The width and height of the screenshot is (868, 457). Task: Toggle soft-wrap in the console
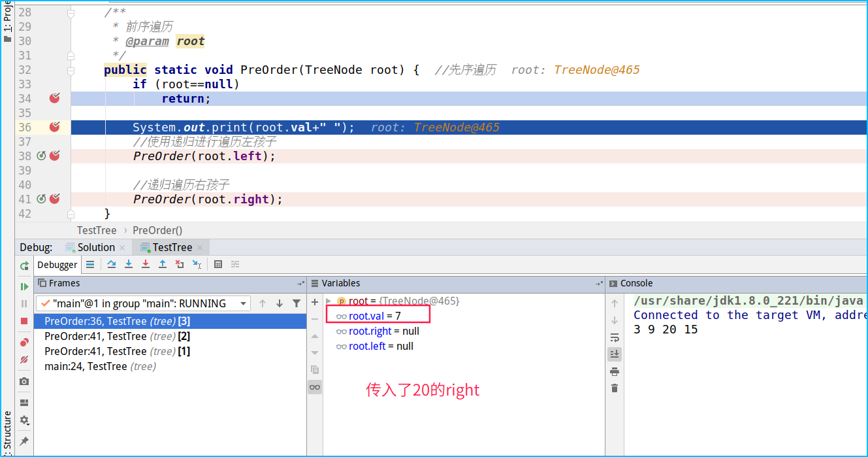point(615,337)
